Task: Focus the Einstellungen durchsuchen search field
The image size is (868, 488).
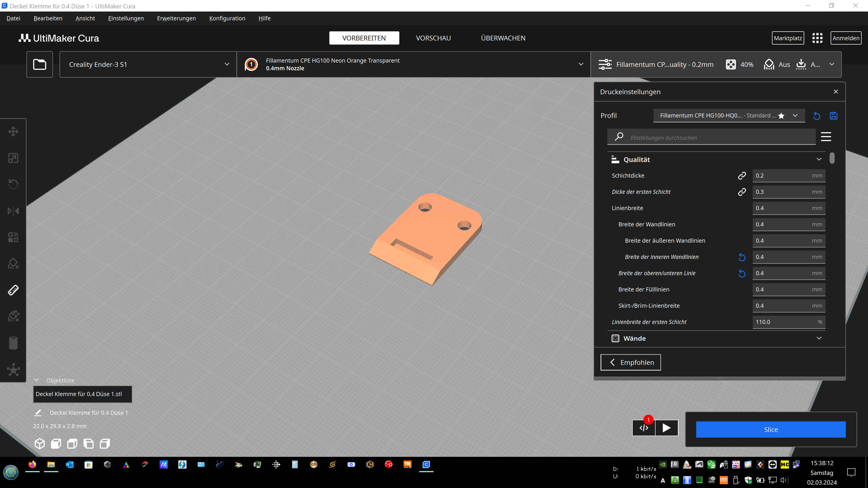Action: coord(711,137)
